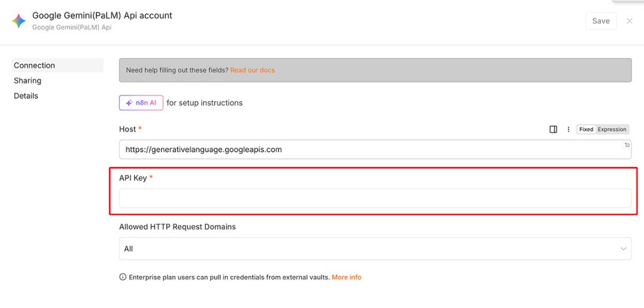
Task: Click the info icon beside Enterprise plan note
Action: [x=123, y=277]
